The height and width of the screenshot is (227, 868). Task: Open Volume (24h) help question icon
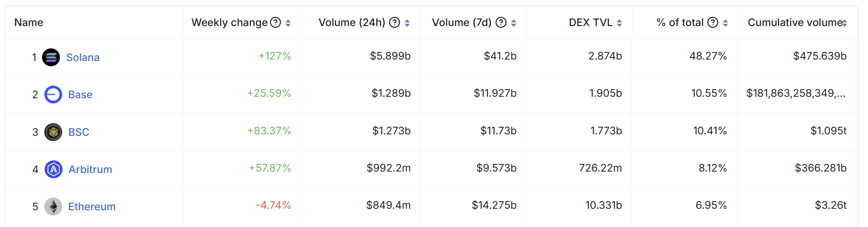coord(395,23)
